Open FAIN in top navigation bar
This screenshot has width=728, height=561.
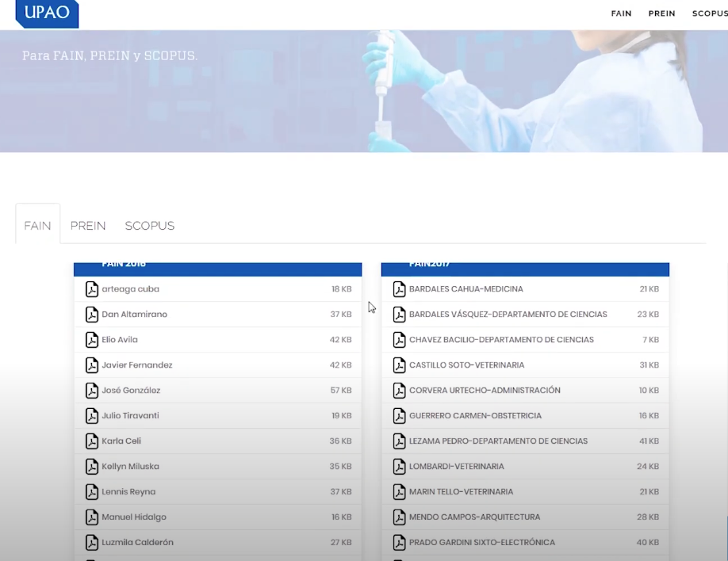(x=621, y=13)
